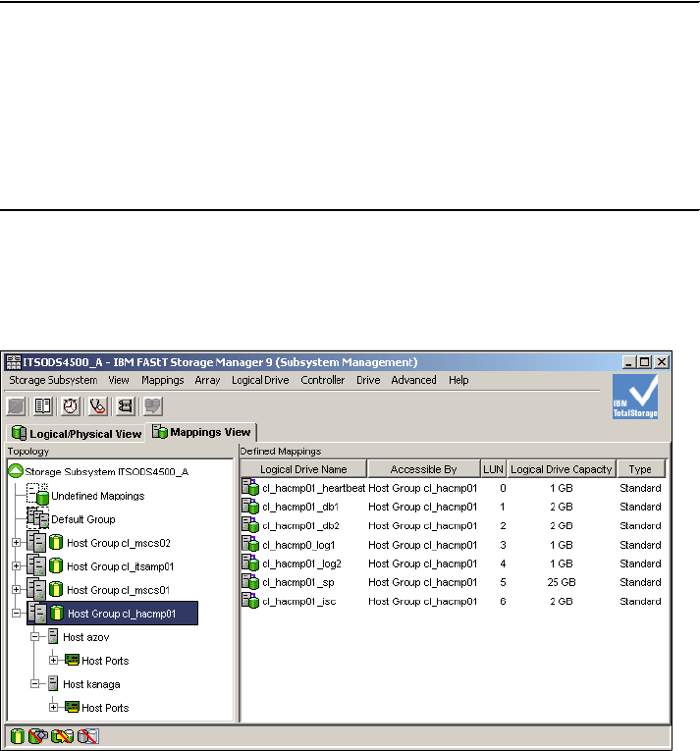Select Default Group in topology tree
The image size is (700, 751).
point(83,519)
